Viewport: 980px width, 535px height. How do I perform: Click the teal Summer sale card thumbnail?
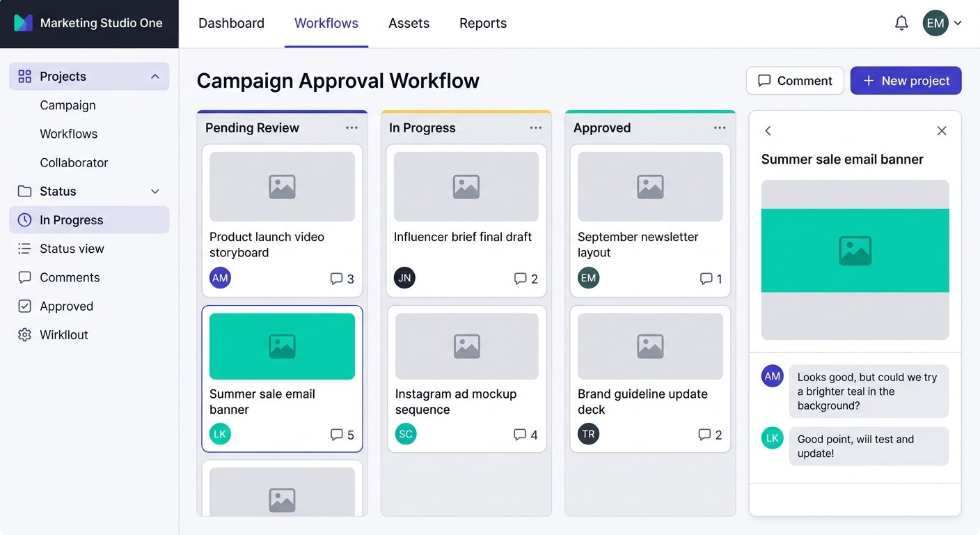click(x=282, y=346)
